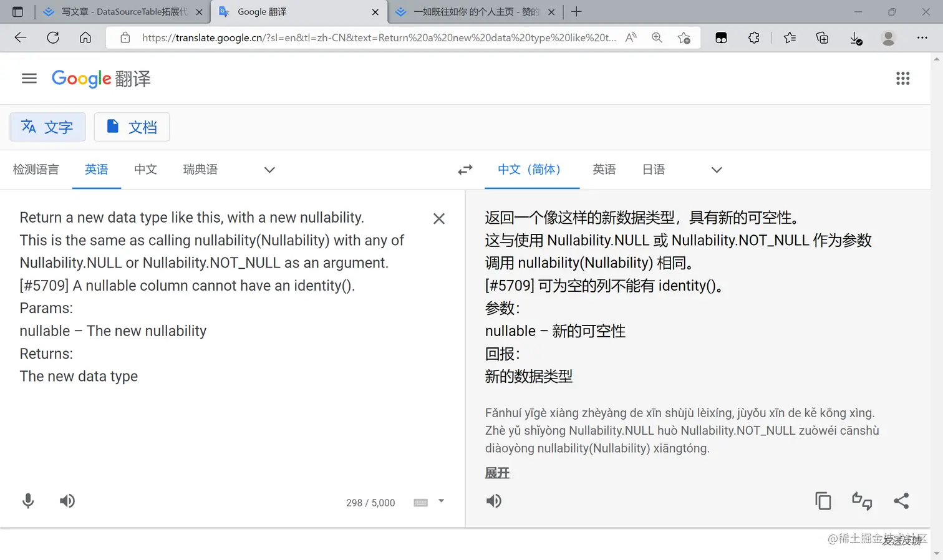Select Japanese as target language
943x560 pixels.
[654, 170]
